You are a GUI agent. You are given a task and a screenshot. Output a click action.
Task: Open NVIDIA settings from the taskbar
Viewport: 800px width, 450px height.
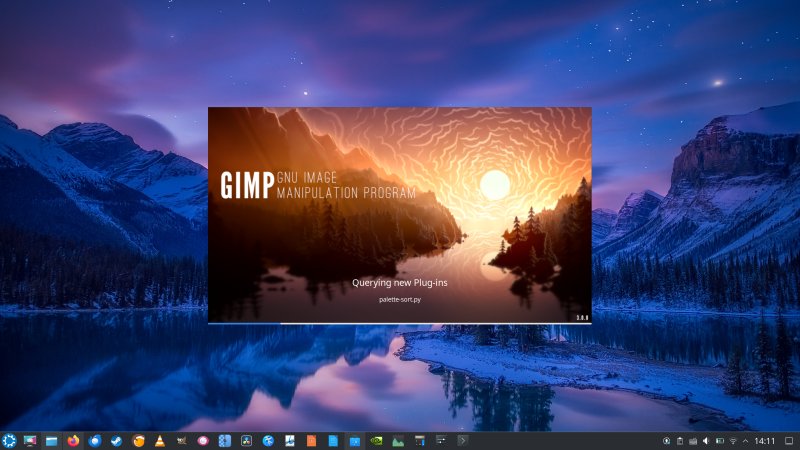click(x=376, y=441)
